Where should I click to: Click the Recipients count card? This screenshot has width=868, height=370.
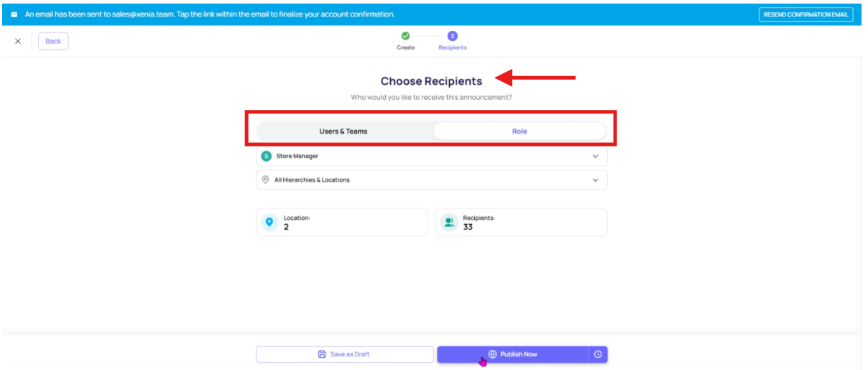coord(521,223)
